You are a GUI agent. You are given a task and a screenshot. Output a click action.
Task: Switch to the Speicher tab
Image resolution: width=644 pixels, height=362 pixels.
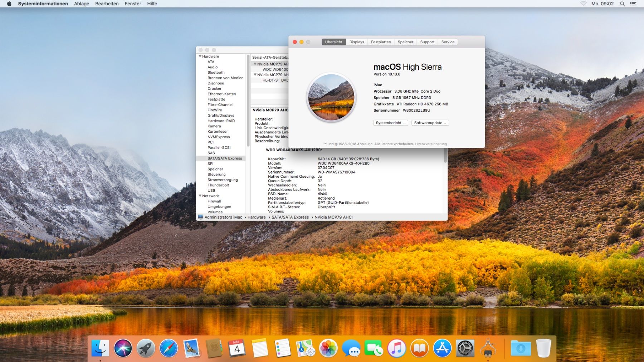[x=405, y=42]
